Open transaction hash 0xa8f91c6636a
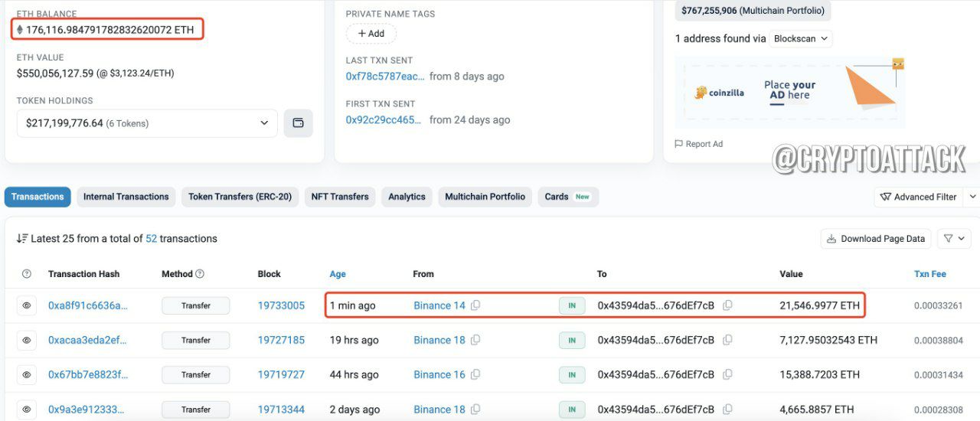The width and height of the screenshot is (980, 421). point(88,305)
